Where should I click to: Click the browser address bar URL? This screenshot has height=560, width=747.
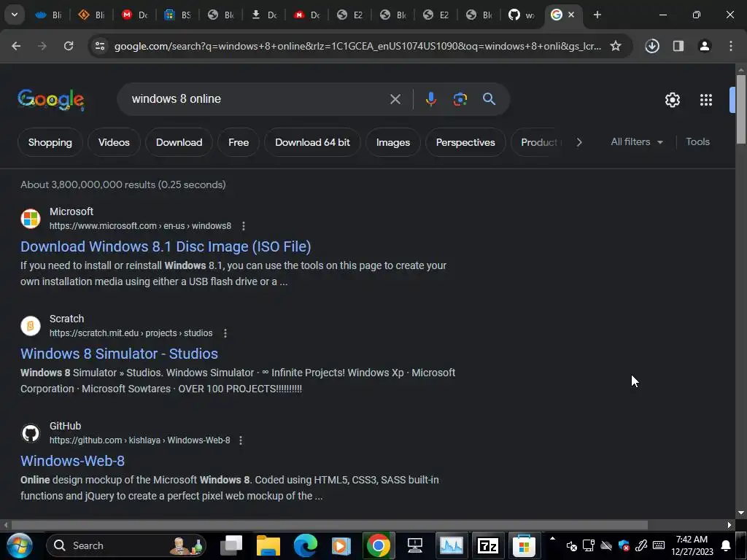(357, 46)
